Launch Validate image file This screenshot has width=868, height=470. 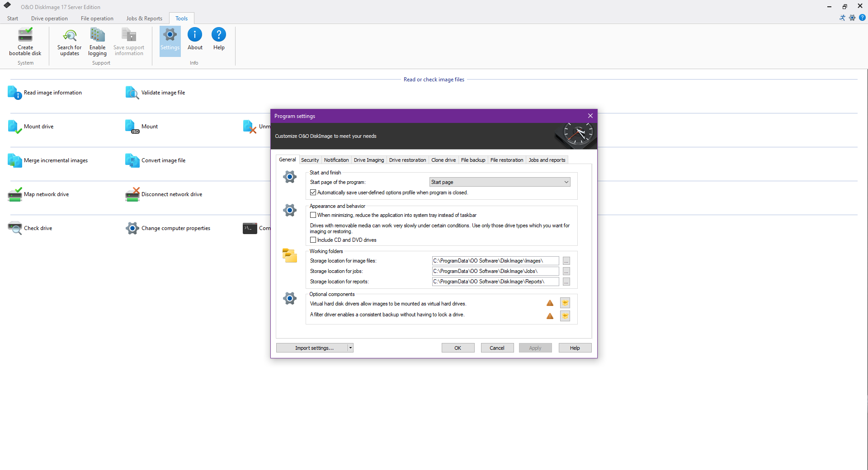[x=155, y=93]
